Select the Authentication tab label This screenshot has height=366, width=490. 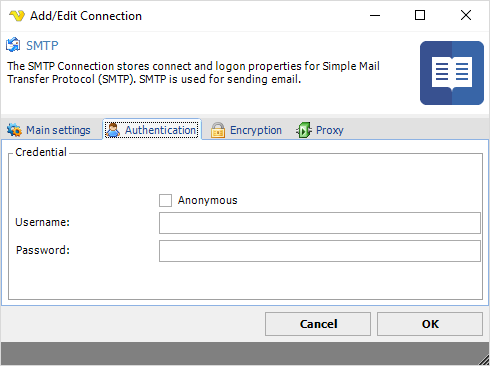tap(161, 130)
